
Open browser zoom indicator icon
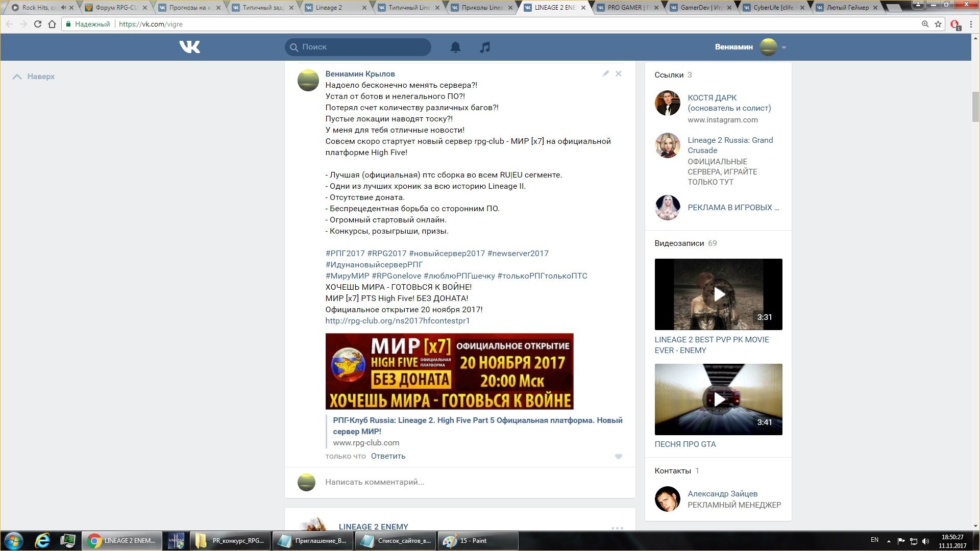click(925, 24)
